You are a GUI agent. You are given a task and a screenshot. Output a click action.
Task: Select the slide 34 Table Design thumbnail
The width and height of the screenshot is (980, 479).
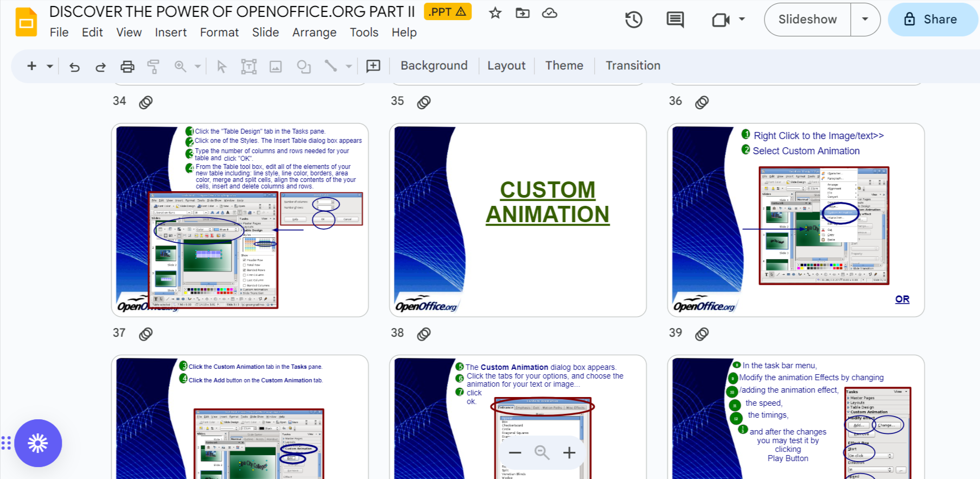pos(240,220)
